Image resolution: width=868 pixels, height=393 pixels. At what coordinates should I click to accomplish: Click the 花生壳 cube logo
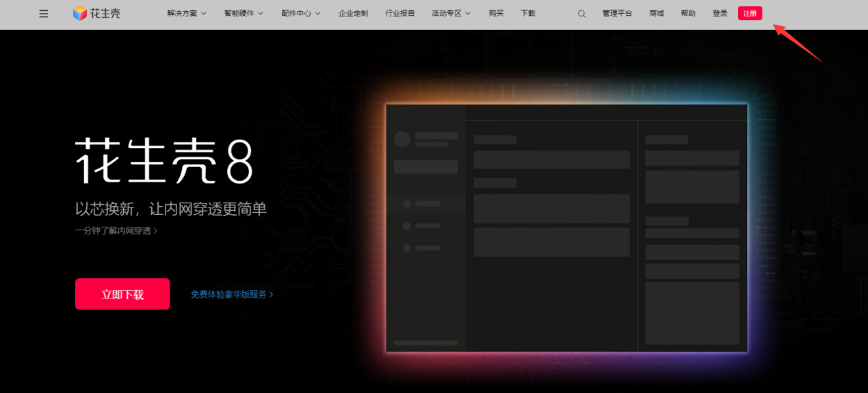pos(96,13)
